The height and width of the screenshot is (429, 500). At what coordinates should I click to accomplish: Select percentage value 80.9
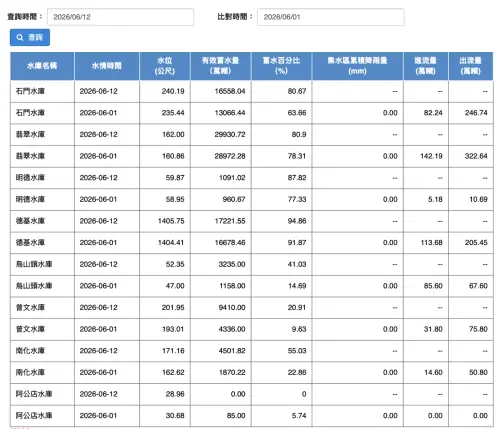[299, 135]
